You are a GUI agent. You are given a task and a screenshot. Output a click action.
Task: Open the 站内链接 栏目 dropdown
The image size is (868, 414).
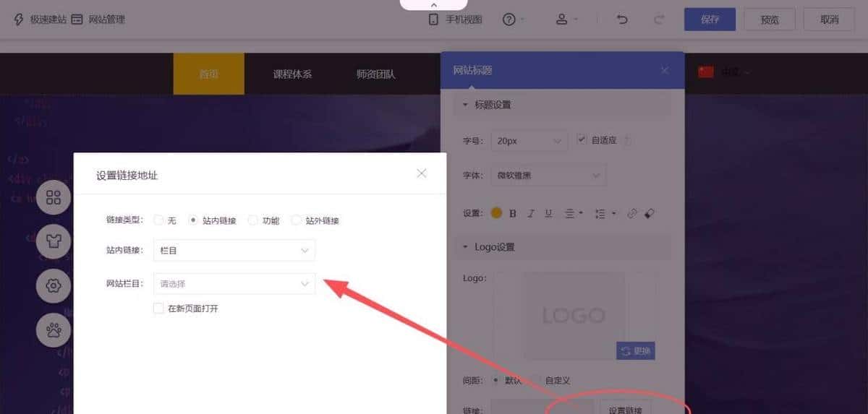click(x=234, y=251)
